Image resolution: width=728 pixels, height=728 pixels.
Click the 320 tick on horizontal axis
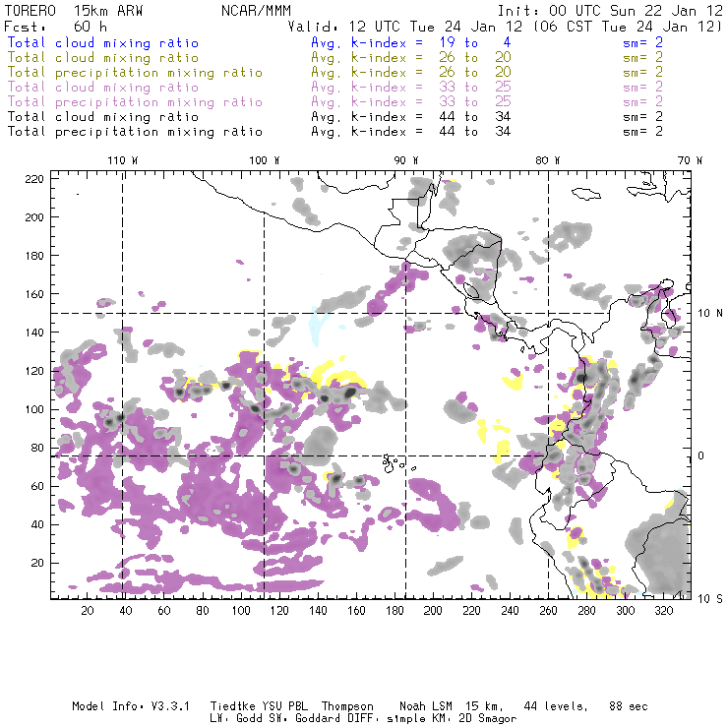663,611
